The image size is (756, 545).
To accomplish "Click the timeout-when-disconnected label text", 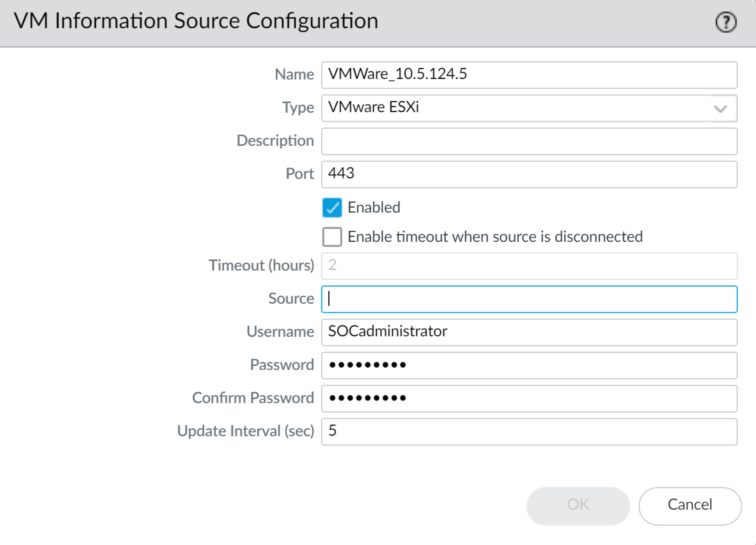I will (495, 237).
